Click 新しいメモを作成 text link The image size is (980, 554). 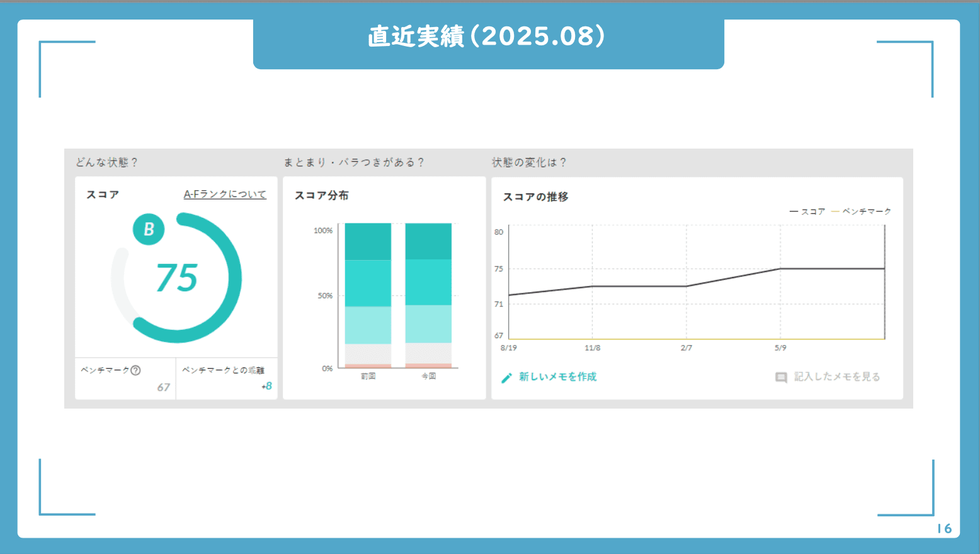(557, 377)
